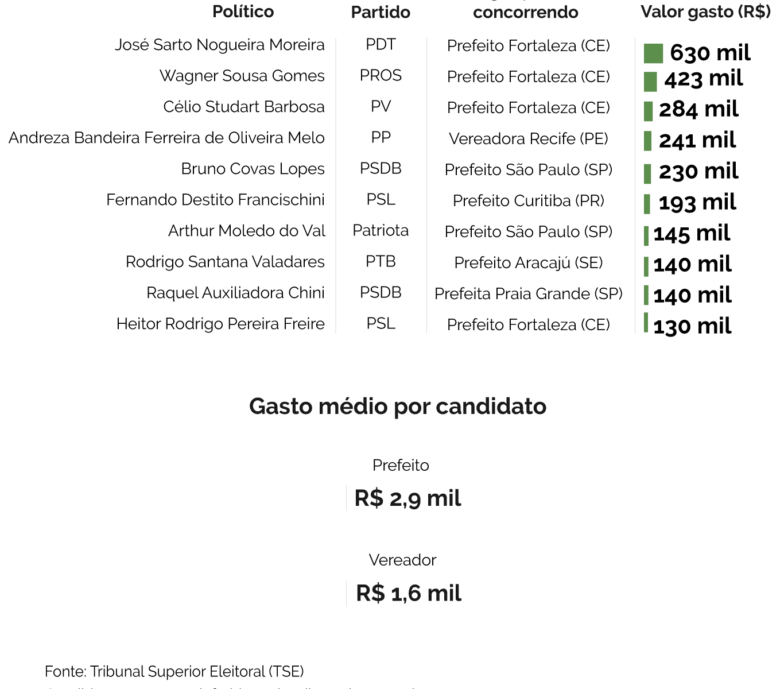Screen dimensions: 784x689
Task: Click the name Heitor Rodrigo Pereira Freire
Action: pyautogui.click(x=220, y=324)
